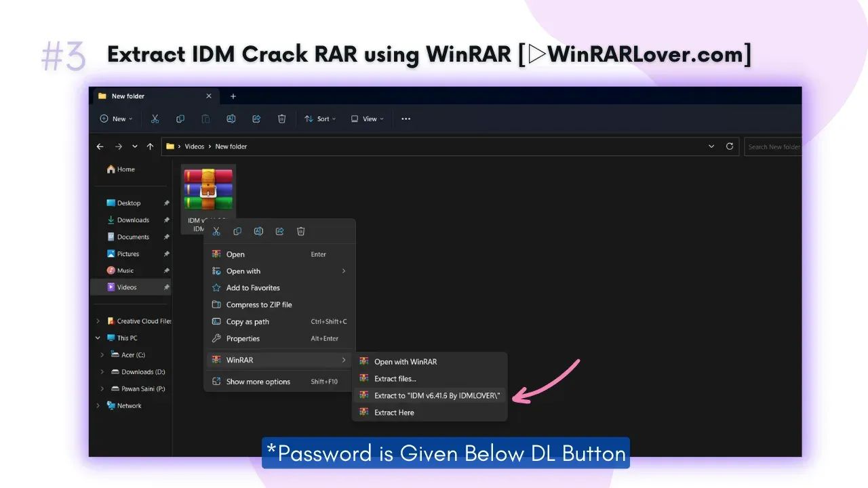The height and width of the screenshot is (488, 868).
Task: Click Delete icon in context menu
Action: point(300,232)
